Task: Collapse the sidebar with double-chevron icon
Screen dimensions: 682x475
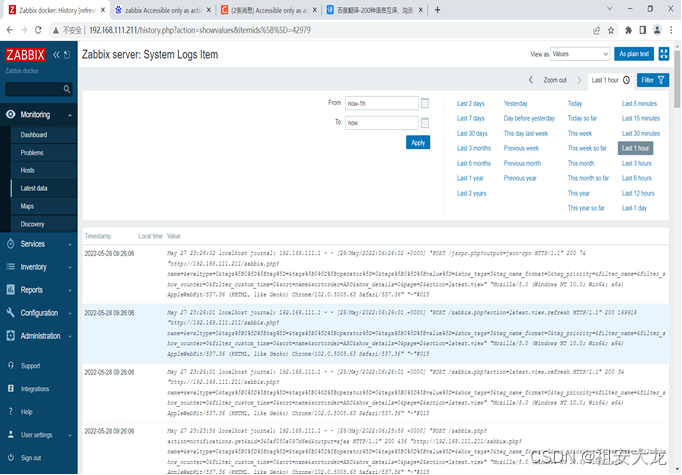Action: (57, 54)
